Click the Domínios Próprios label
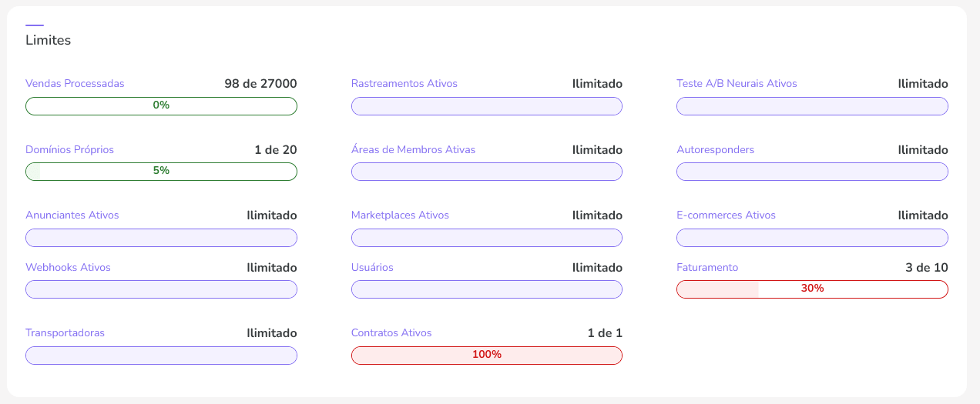 [69, 150]
